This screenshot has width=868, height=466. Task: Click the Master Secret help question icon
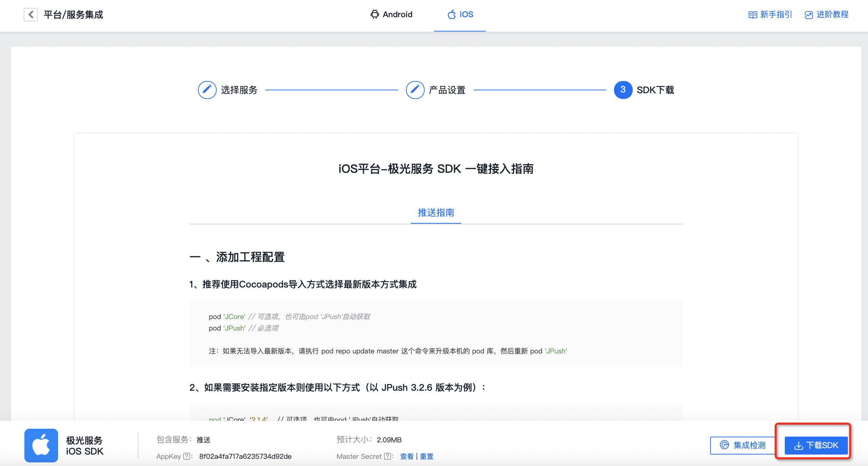tap(387, 456)
